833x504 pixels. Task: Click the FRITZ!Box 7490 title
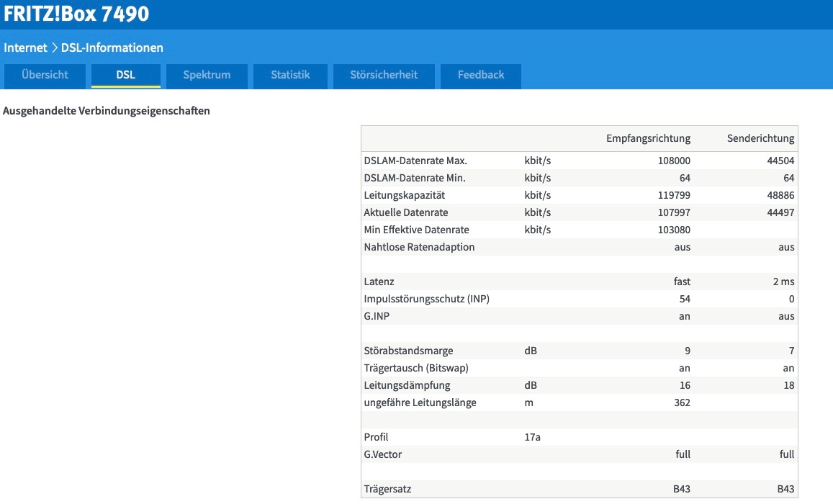click(x=76, y=14)
